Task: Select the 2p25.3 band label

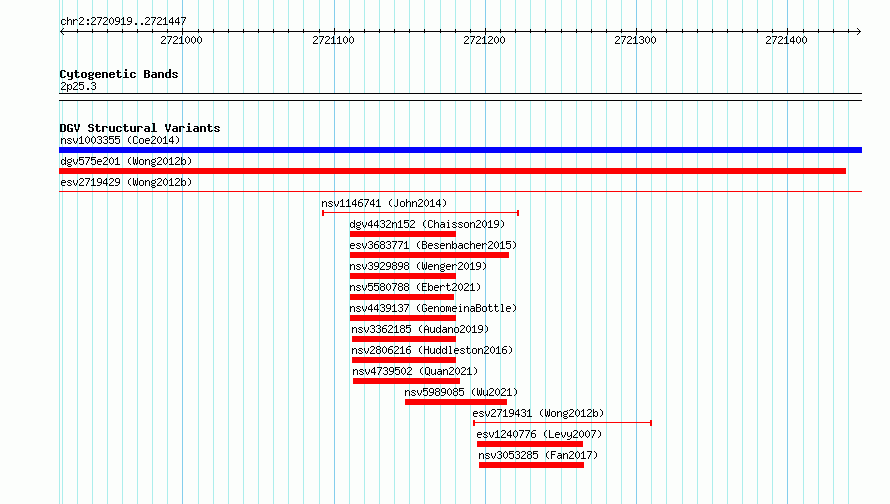Action: click(x=78, y=86)
